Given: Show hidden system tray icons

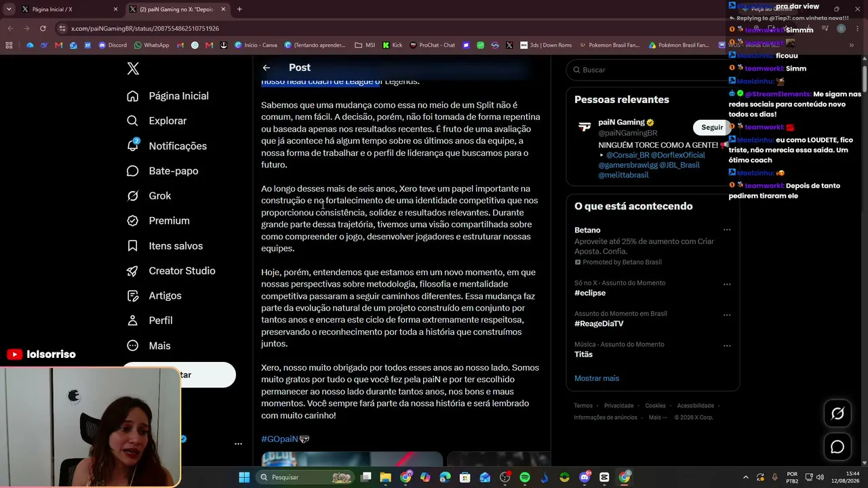Looking at the screenshot, I should coord(746,477).
